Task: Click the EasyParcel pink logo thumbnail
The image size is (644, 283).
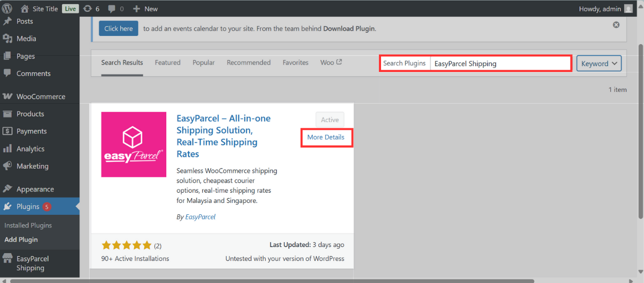Action: pyautogui.click(x=134, y=144)
